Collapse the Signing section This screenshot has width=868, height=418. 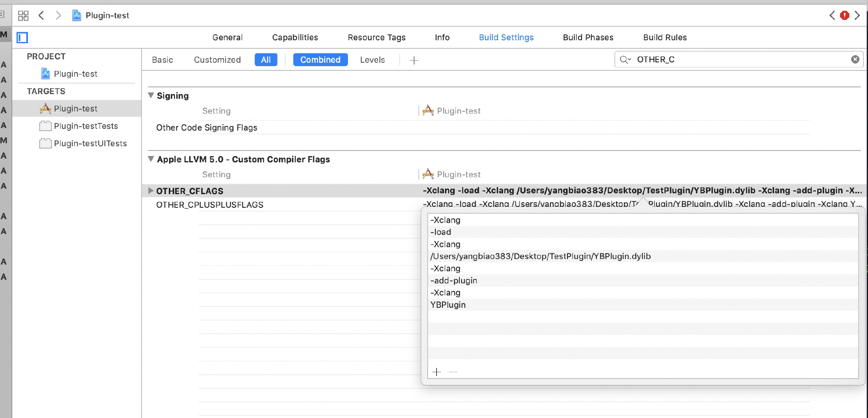(x=151, y=95)
